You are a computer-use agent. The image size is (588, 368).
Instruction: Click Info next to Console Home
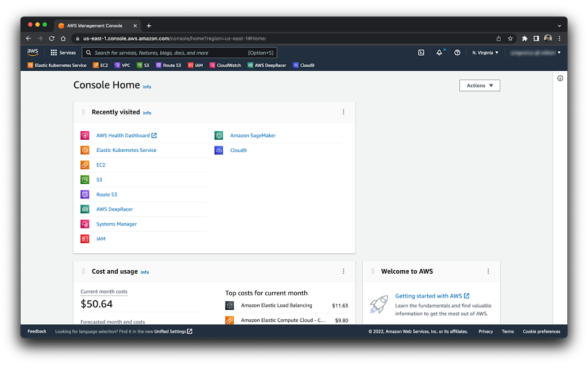point(147,87)
